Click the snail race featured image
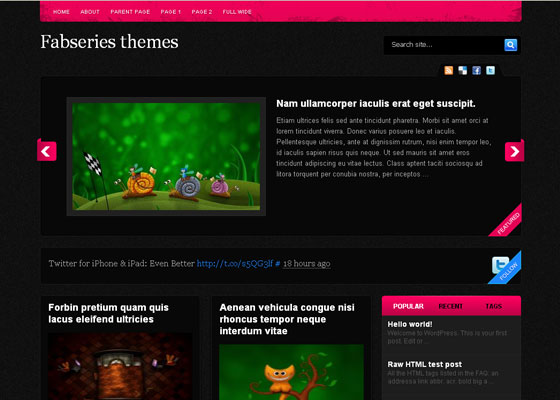This screenshot has height=400, width=560. pos(166,156)
